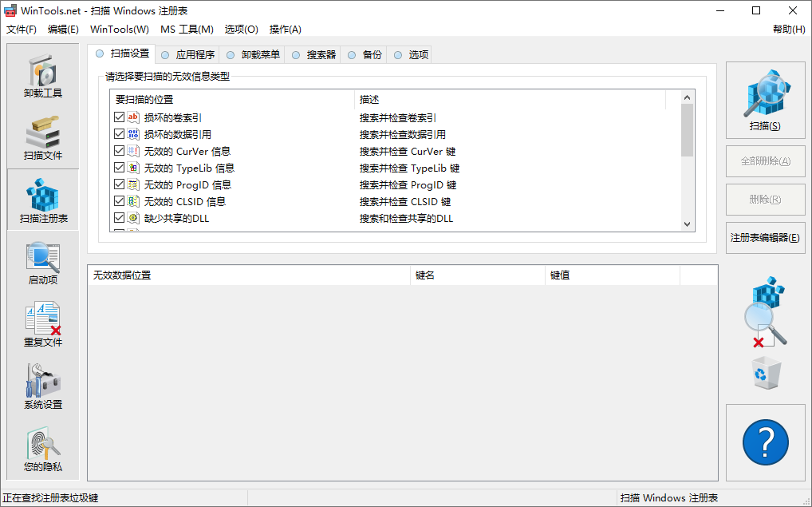
Task: Uncheck 损坏的卷索引 scan option
Action: pyautogui.click(x=120, y=117)
